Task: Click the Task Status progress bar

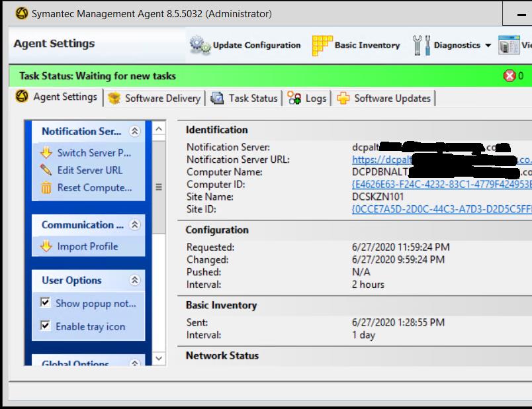Action: [265, 76]
